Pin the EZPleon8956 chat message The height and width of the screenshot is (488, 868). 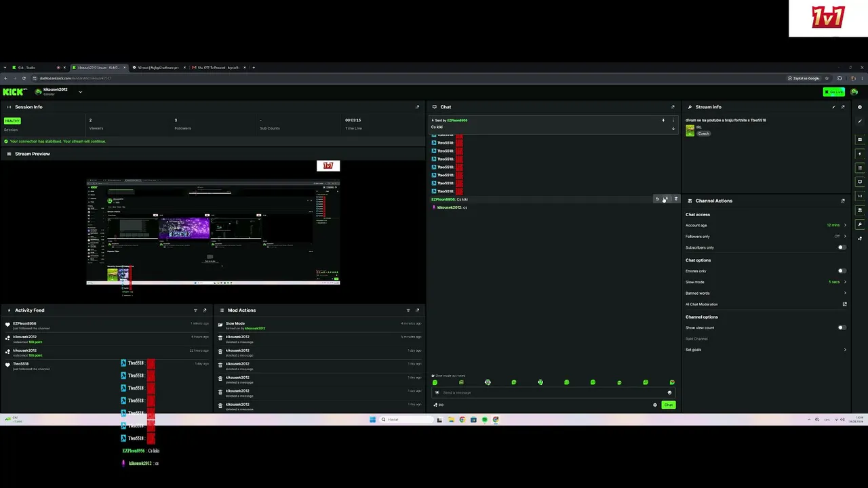click(x=666, y=199)
